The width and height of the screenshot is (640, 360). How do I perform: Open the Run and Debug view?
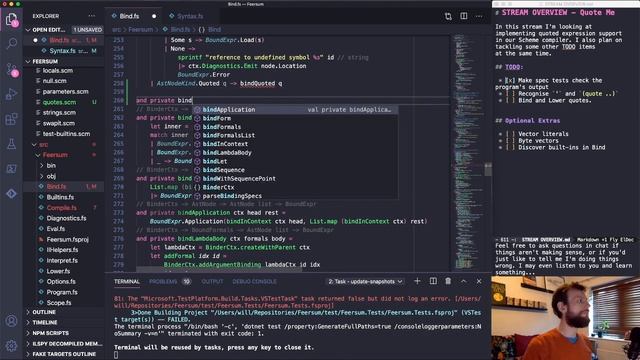(11, 94)
